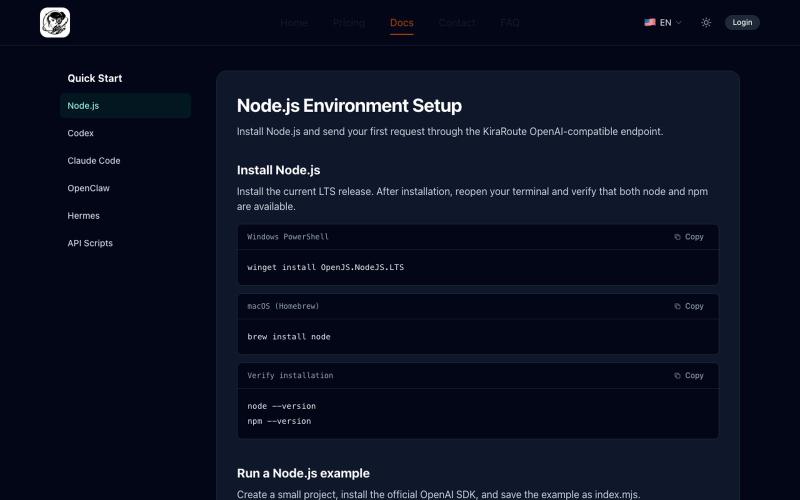Click the Verify installation code block label
Screen dimensions: 800x500
click(290, 376)
